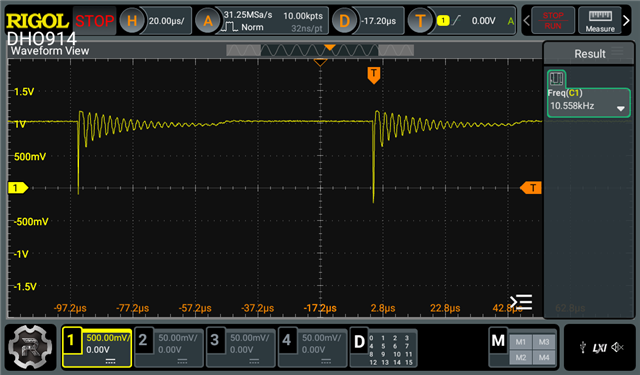Image resolution: width=640 pixels, height=375 pixels.
Task: Click the red STOP status label
Action: click(x=94, y=21)
